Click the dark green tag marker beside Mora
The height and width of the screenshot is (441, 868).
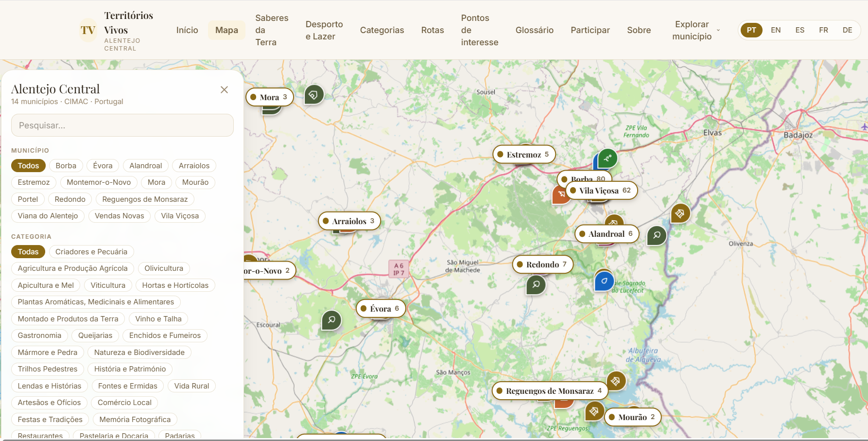[314, 95]
